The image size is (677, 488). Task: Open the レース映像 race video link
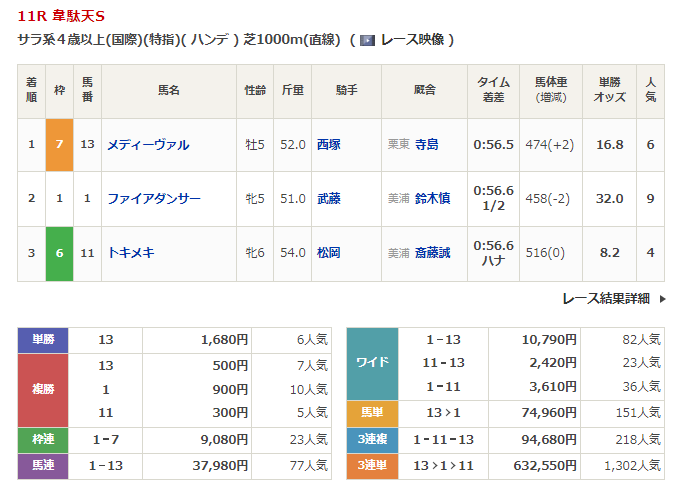coord(411,40)
